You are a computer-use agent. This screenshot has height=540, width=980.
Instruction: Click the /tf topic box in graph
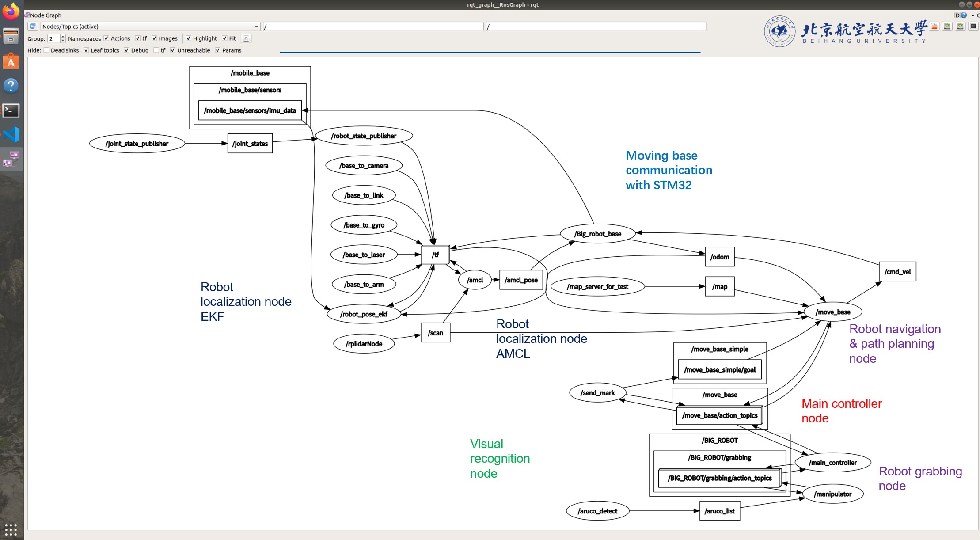435,255
